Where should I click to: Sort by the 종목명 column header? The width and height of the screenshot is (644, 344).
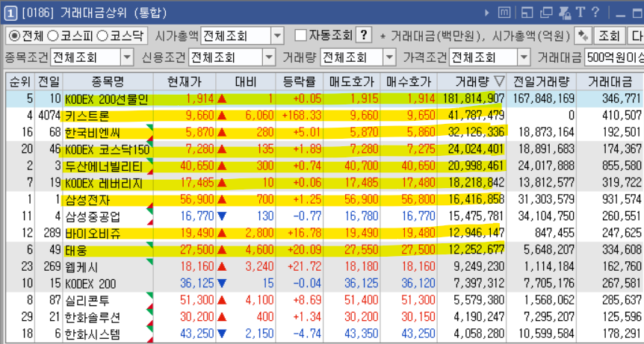108,81
